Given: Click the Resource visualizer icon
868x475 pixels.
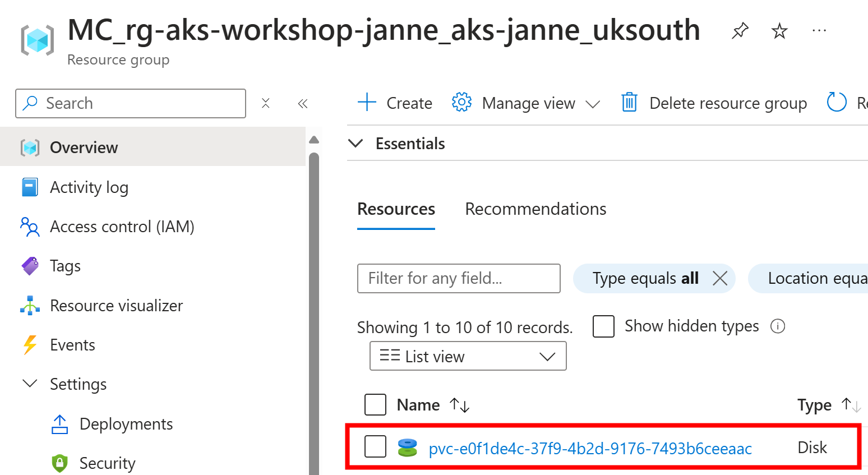Looking at the screenshot, I should pyautogui.click(x=30, y=306).
